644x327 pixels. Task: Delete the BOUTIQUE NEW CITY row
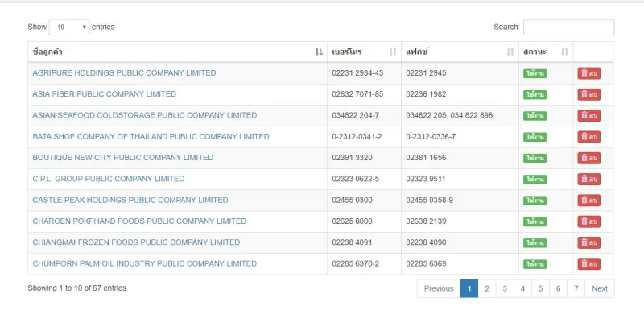click(589, 158)
